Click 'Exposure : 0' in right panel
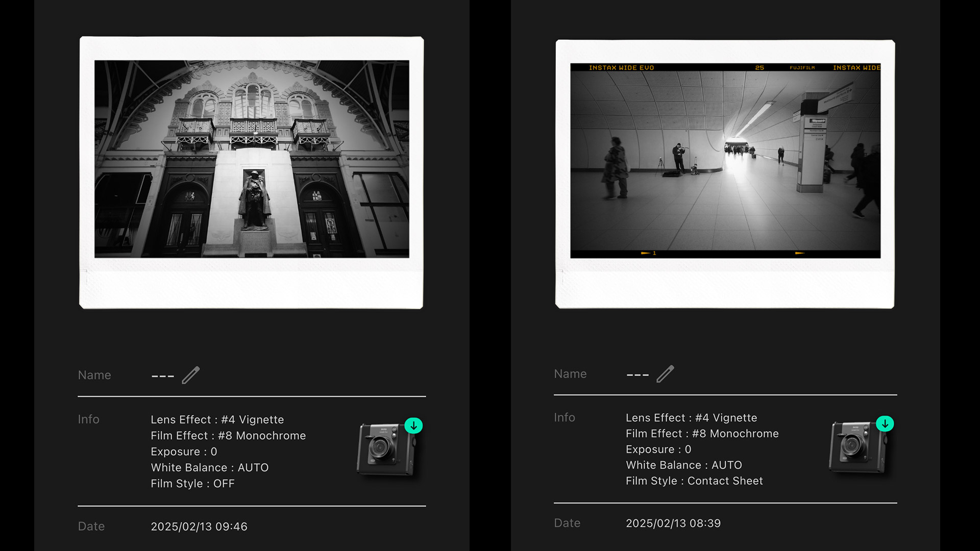 click(x=658, y=449)
